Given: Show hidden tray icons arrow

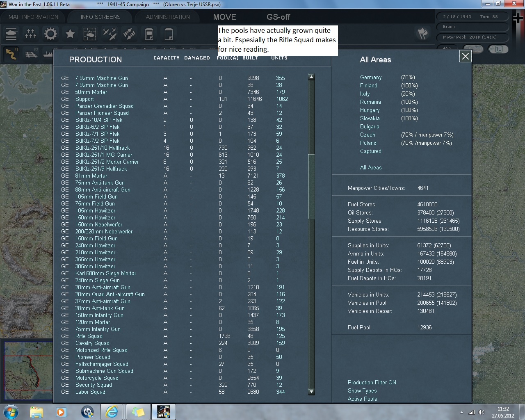Looking at the screenshot, I should click(x=462, y=412).
